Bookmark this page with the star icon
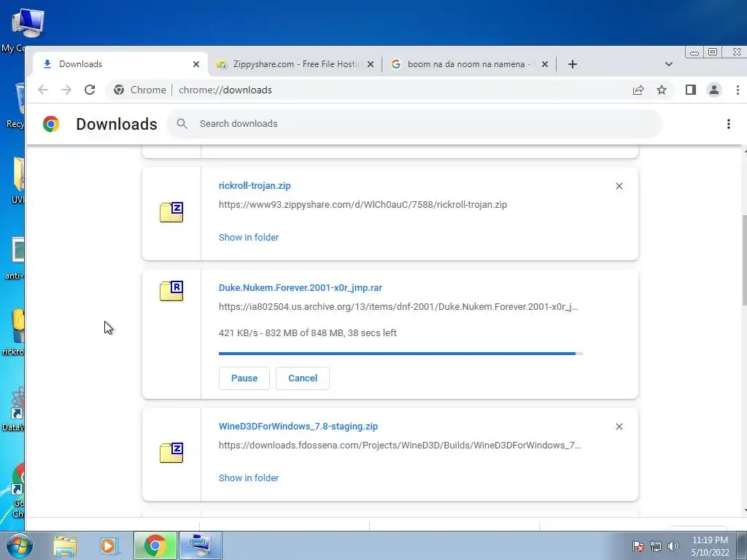Viewport: 747px width, 560px height. coord(661,90)
